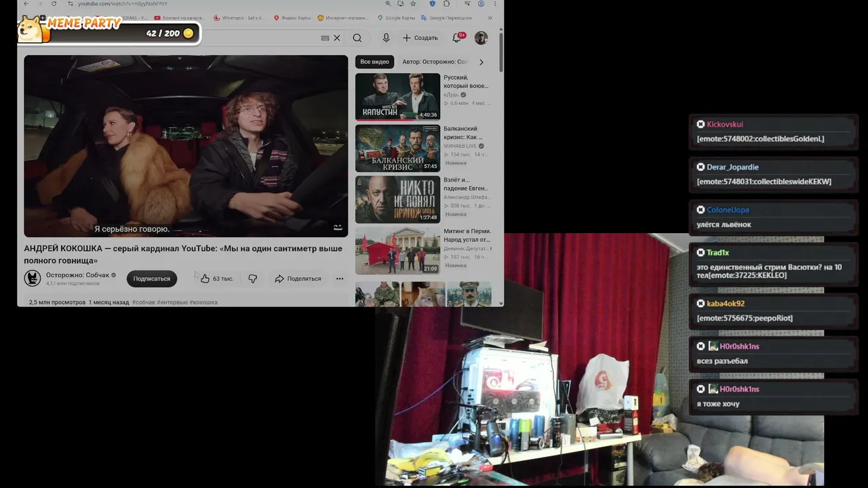Screen dimensions: 868x488
Task: Select the Автор: Осторожно filter chip
Action: coord(435,62)
